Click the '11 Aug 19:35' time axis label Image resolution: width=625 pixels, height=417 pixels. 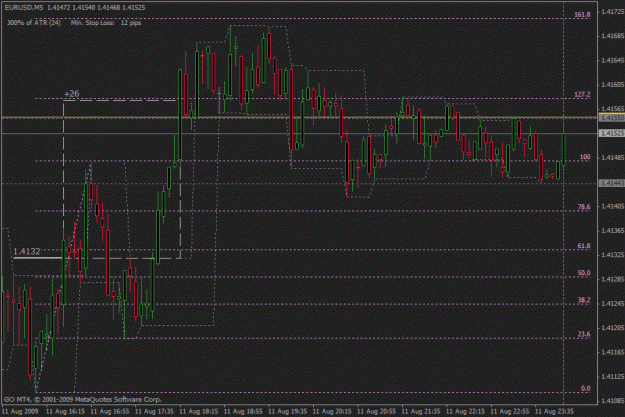click(x=287, y=411)
